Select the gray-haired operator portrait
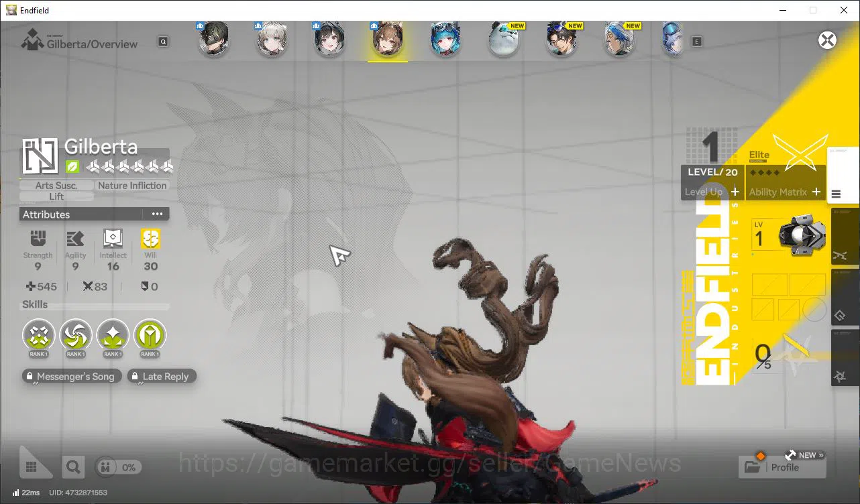Image resolution: width=860 pixels, height=504 pixels. pos(272,39)
